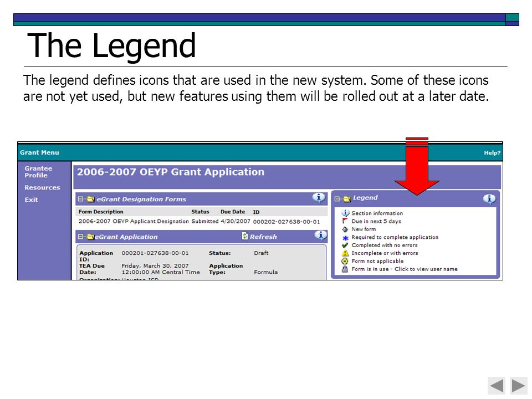Viewport: 532px width, 399px height.
Task: Click the Status column header
Action: tap(200, 212)
